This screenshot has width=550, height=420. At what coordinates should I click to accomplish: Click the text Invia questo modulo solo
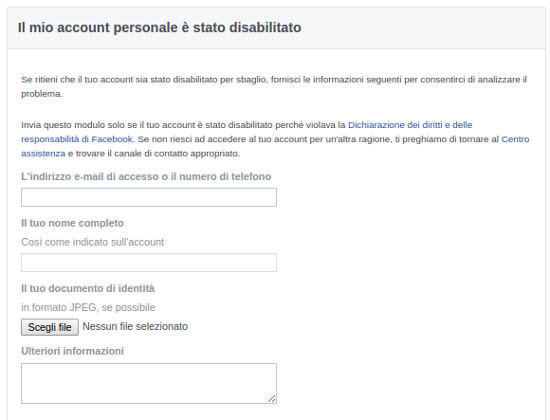pos(68,125)
